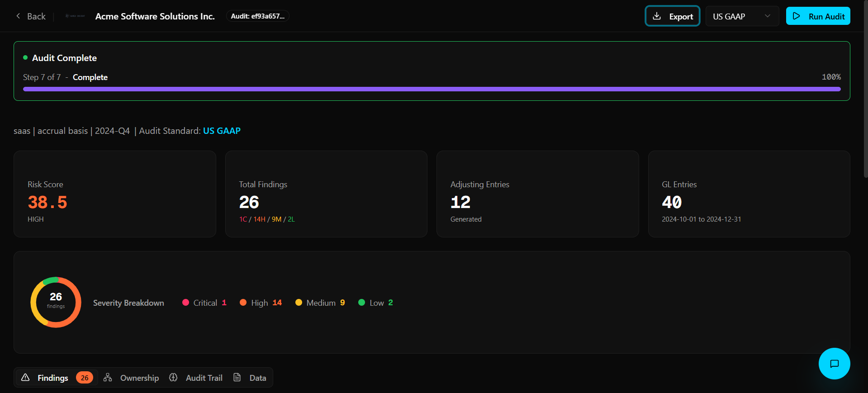Screen dimensions: 868x393
Task: Click the yellow Medium severity dot
Action: (299, 303)
